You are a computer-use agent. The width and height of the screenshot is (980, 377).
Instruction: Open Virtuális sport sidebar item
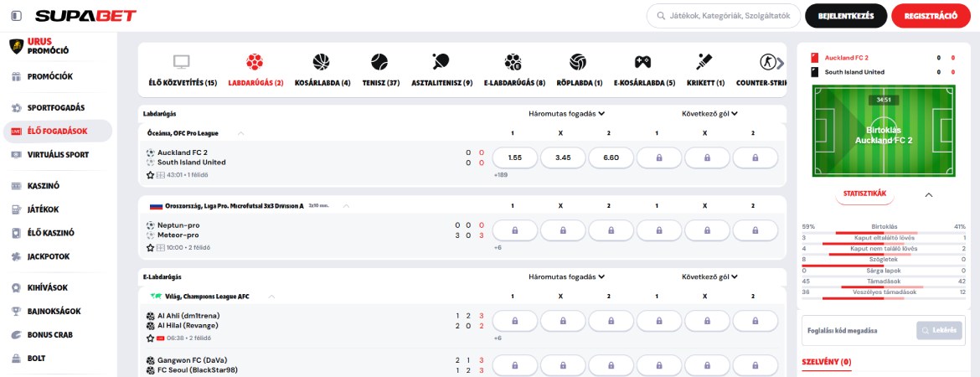point(58,154)
